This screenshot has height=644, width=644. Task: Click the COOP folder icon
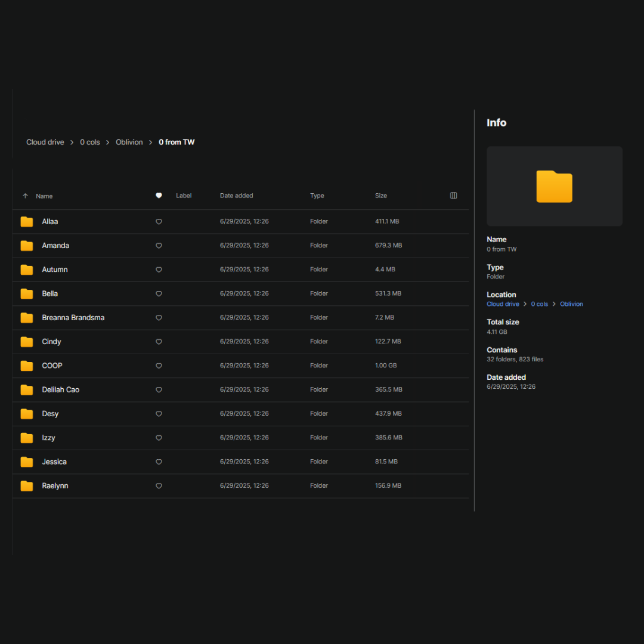(x=27, y=366)
